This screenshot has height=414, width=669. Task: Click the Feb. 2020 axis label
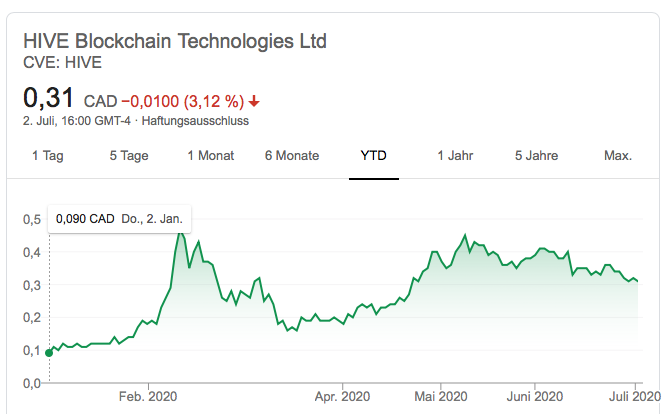pos(148,395)
